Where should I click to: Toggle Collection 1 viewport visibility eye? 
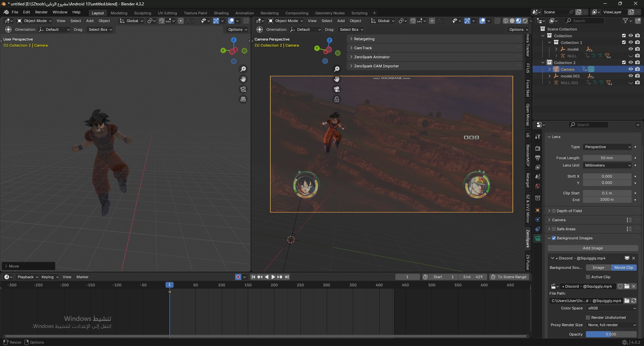631,43
